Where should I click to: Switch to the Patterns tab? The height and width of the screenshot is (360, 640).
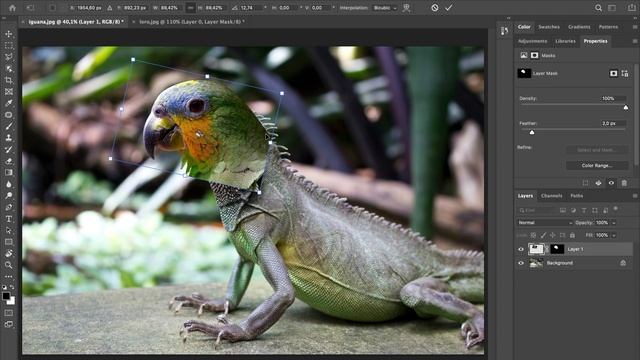608,27
